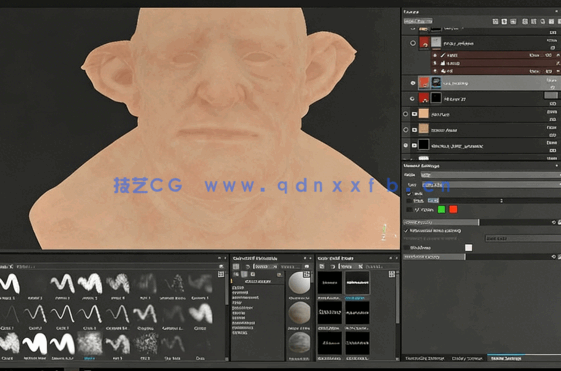Click the fifth icon in Layers toolbar
The image size is (561, 371).
pos(533,21)
